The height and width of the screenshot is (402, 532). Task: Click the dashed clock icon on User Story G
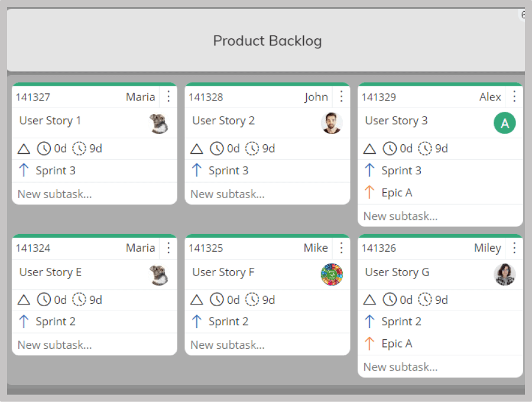click(x=425, y=300)
